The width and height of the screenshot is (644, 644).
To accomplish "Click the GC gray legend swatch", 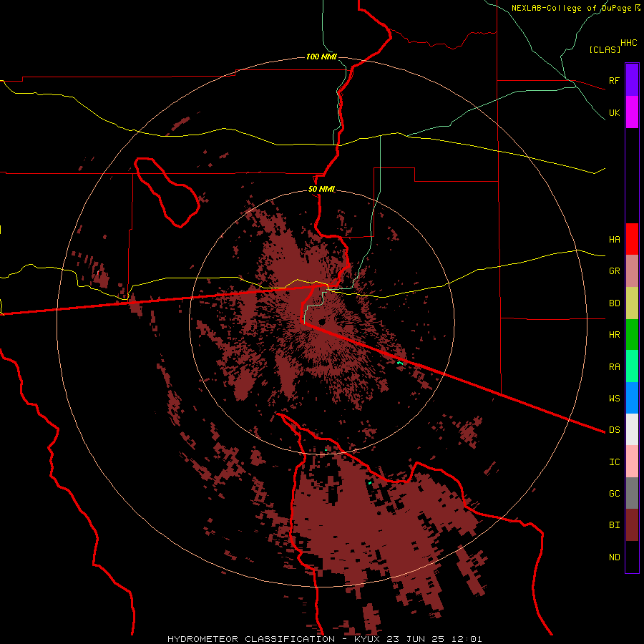I will point(632,493).
